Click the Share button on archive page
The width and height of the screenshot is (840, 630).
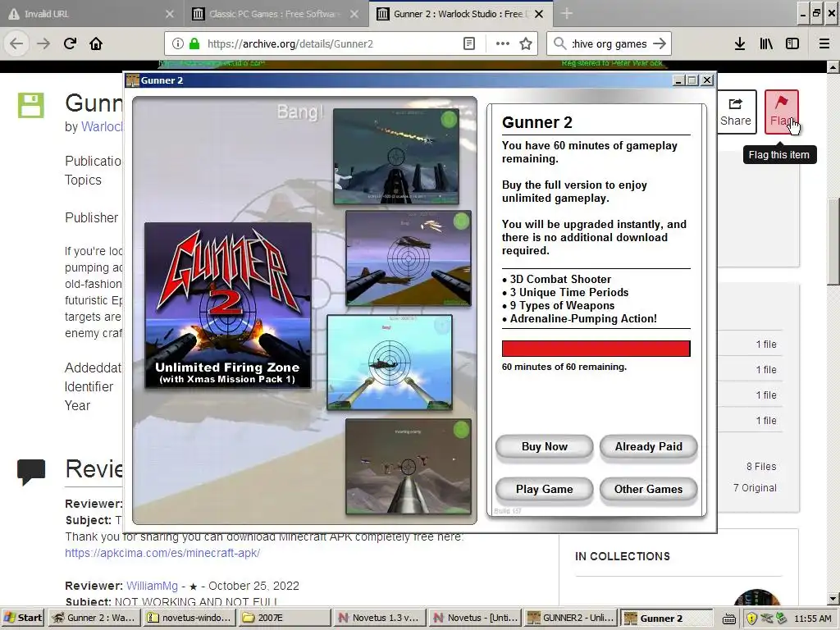[x=736, y=112]
